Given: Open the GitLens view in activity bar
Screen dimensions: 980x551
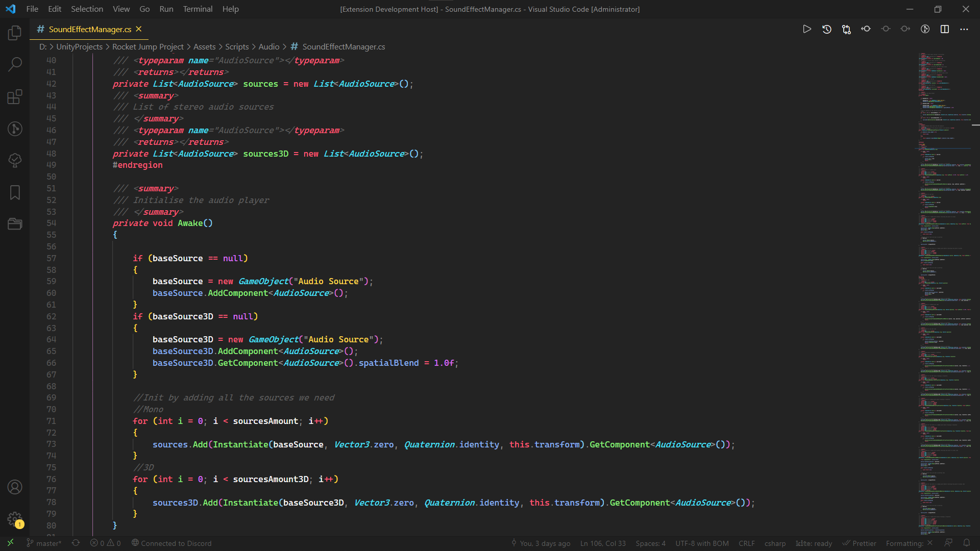Looking at the screenshot, I should point(15,129).
